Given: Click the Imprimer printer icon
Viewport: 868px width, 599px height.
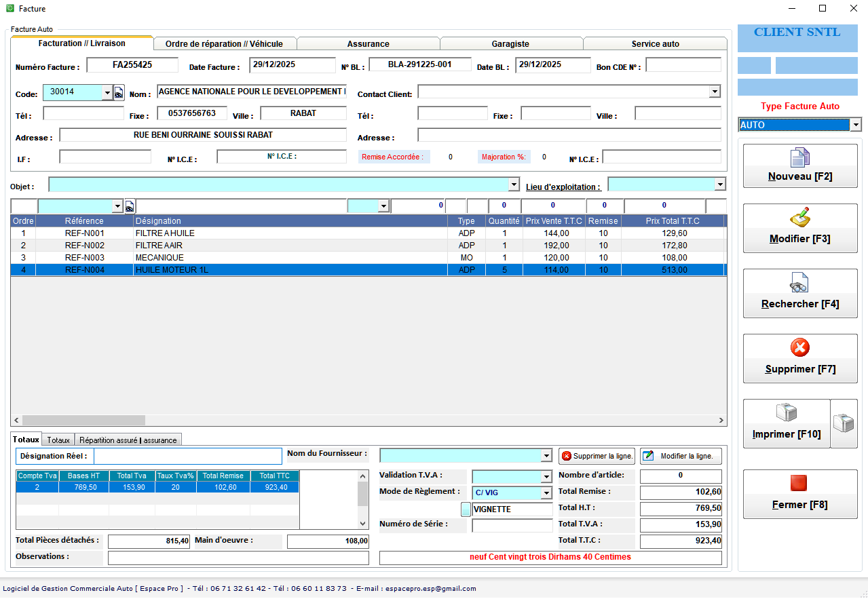Looking at the screenshot, I should [x=786, y=412].
